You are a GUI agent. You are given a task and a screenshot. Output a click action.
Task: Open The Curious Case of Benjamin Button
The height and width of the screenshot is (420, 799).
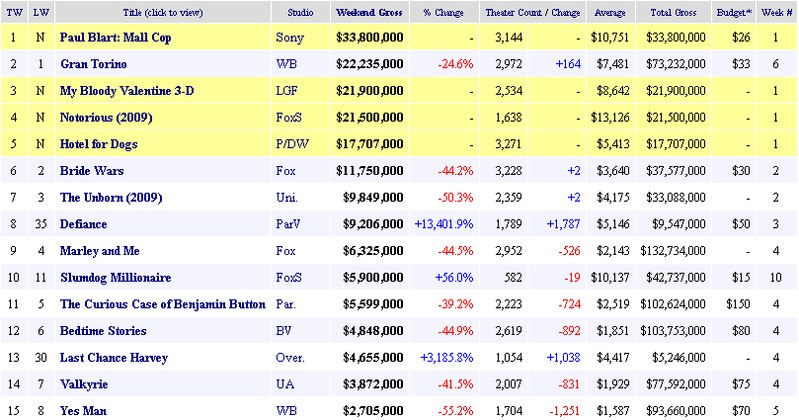162,303
